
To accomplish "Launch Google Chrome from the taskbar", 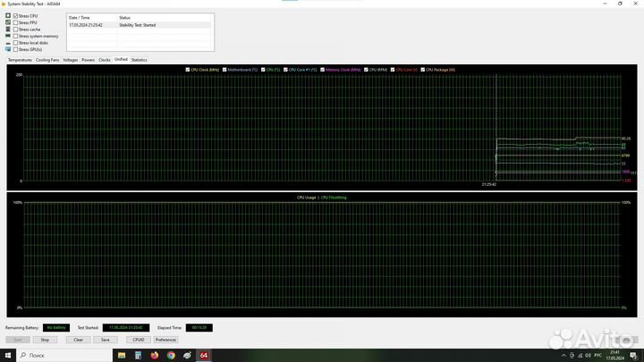I will [x=171, y=356].
